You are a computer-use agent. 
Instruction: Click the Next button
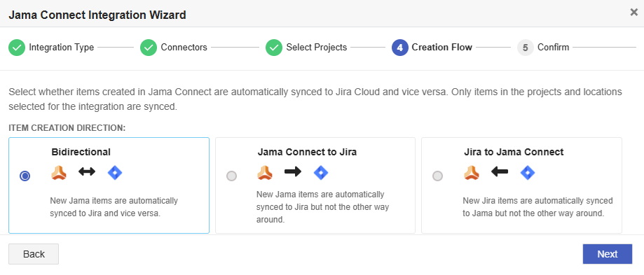(x=607, y=254)
